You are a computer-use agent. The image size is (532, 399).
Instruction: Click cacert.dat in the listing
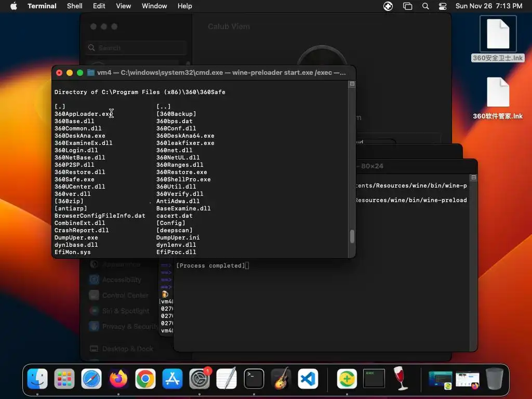(175, 216)
